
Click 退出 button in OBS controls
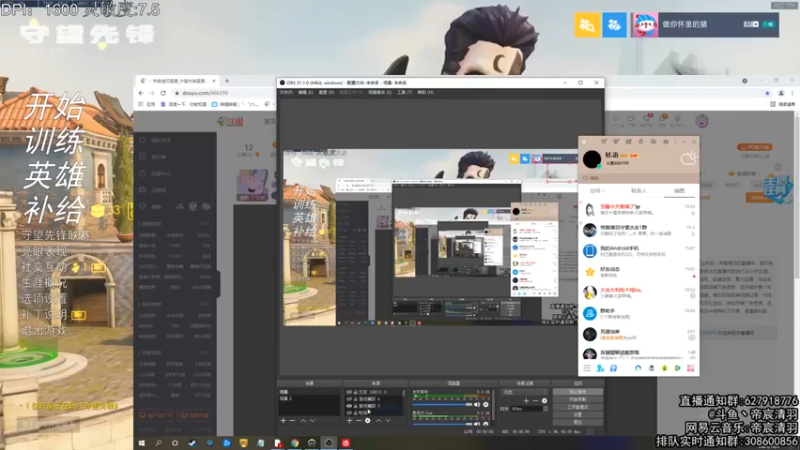point(578,422)
